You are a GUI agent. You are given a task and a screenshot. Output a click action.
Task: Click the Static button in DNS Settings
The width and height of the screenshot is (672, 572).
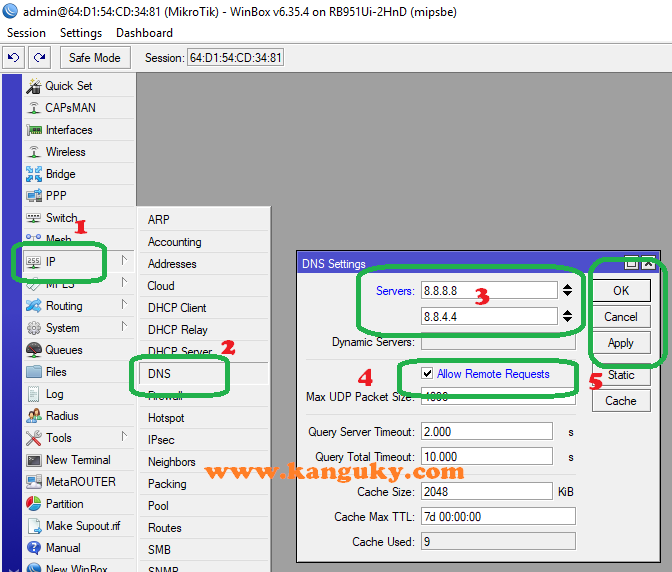(621, 375)
